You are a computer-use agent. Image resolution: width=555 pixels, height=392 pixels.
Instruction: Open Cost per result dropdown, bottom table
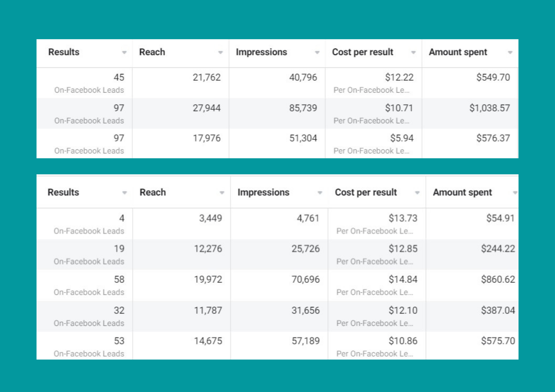click(417, 193)
